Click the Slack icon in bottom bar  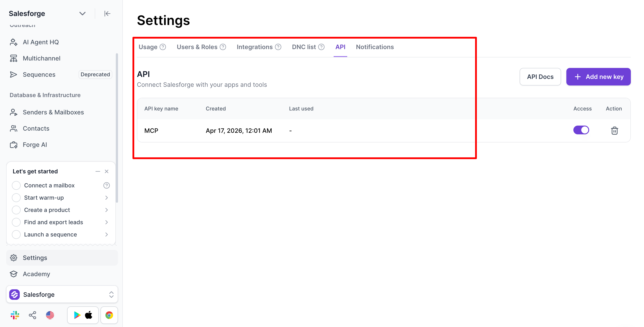[15, 315]
